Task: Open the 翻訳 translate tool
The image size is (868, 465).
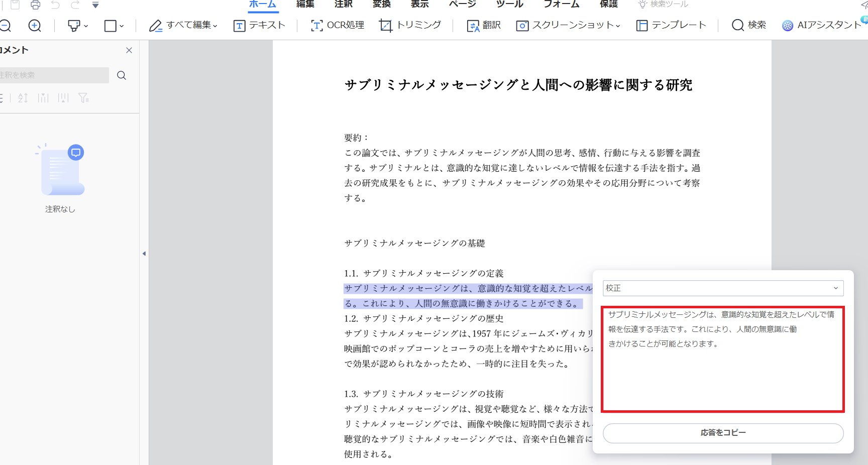Action: (484, 25)
